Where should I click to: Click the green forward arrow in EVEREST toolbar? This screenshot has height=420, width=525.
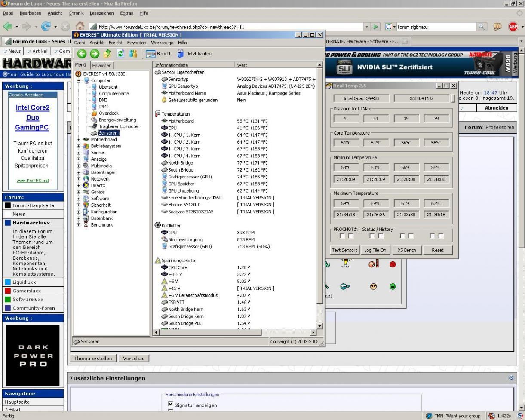pyautogui.click(x=95, y=54)
